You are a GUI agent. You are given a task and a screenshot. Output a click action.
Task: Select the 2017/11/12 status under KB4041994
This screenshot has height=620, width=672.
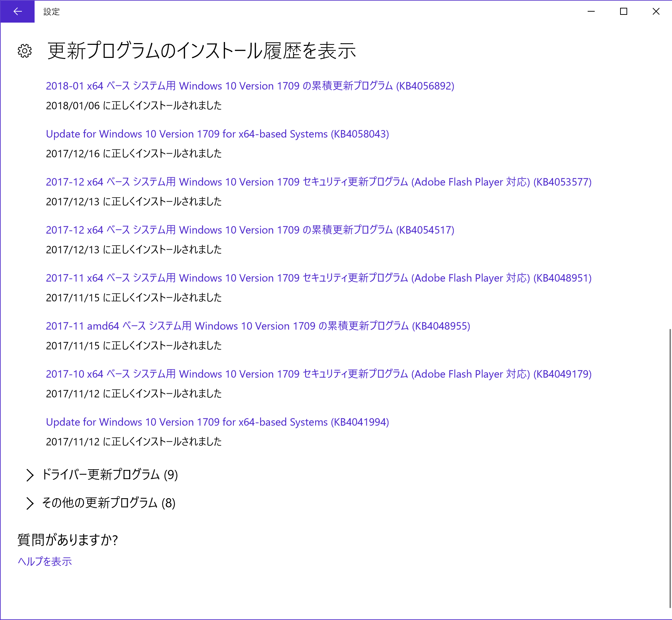click(134, 442)
